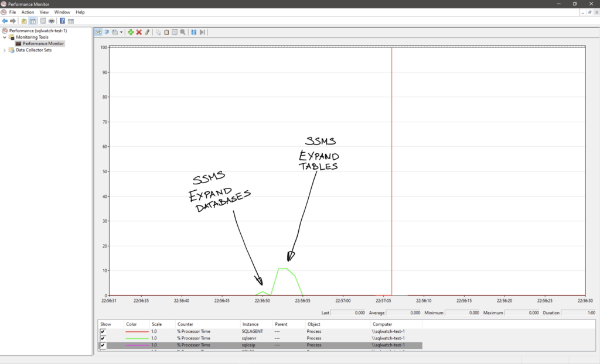Select Data Collector Sets in tree
This screenshot has height=364, width=600.
[x=33, y=50]
